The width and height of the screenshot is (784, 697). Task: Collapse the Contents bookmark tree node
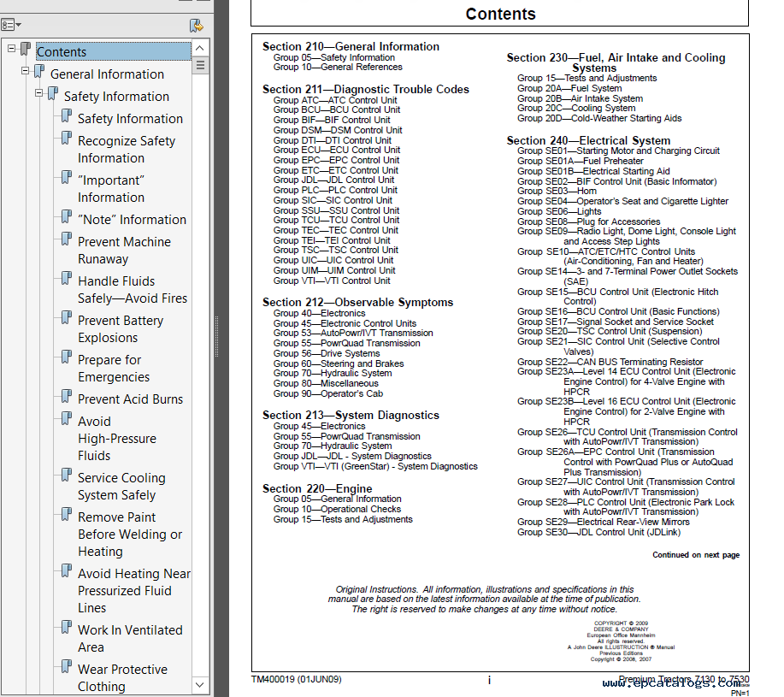(11, 49)
